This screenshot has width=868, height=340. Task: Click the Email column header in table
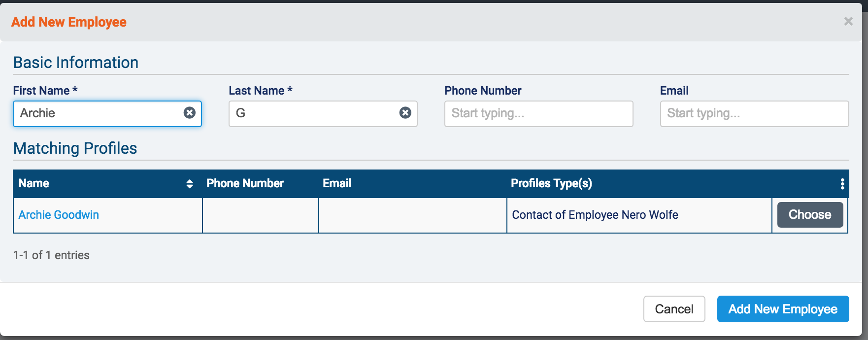pyautogui.click(x=337, y=183)
